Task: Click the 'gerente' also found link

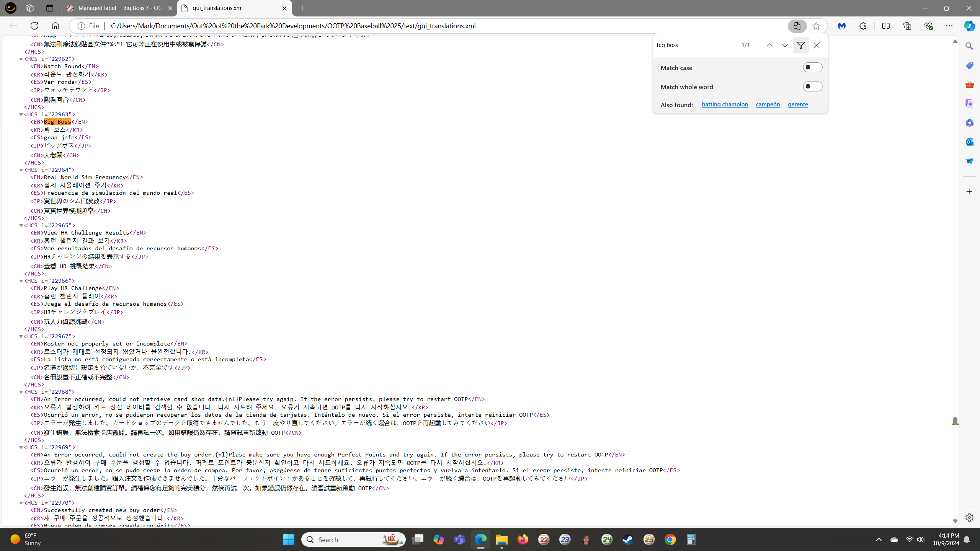Action: 797,104
